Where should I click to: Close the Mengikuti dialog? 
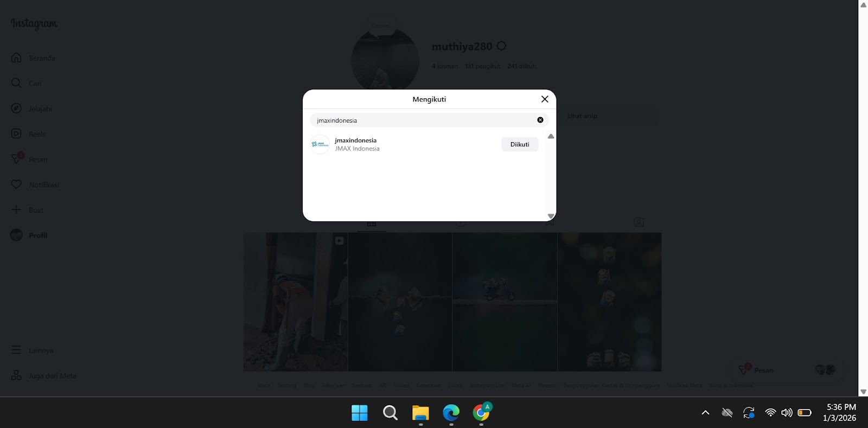[545, 99]
